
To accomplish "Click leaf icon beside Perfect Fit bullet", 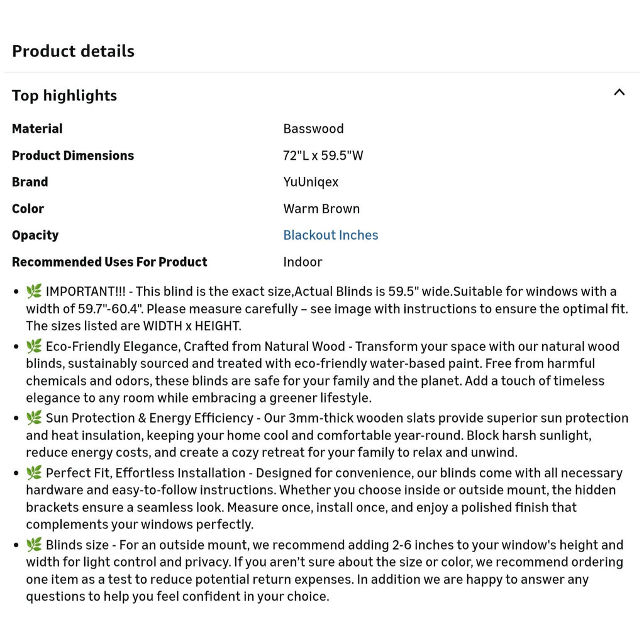I will 34,472.
